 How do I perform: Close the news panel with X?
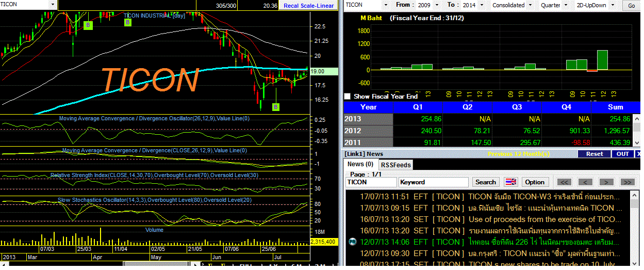pos(638,154)
